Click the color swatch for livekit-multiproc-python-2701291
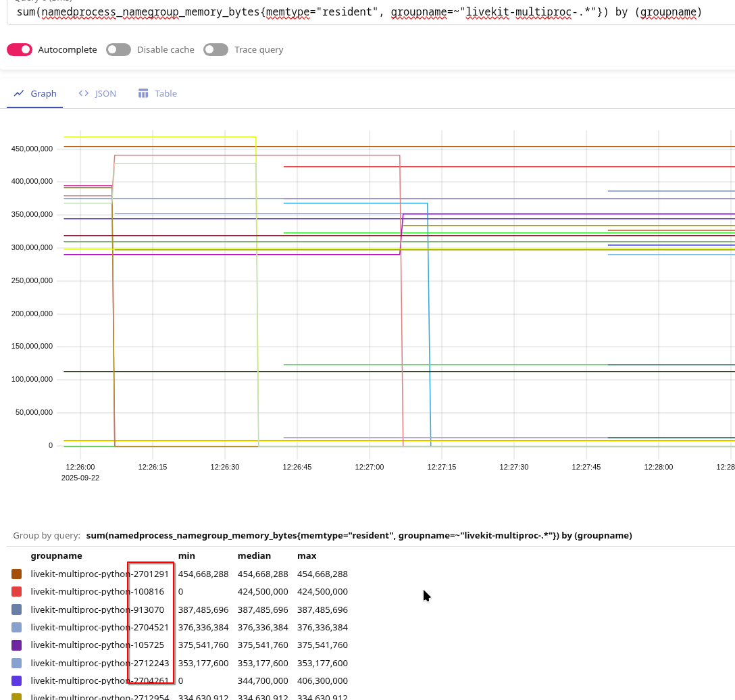The width and height of the screenshot is (735, 700). click(x=16, y=574)
